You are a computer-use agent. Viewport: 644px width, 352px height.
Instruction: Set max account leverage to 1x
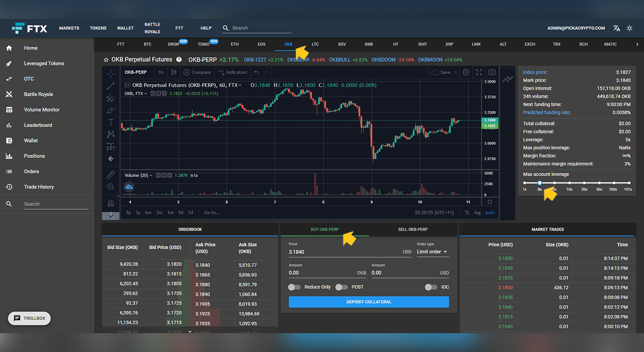point(524,183)
